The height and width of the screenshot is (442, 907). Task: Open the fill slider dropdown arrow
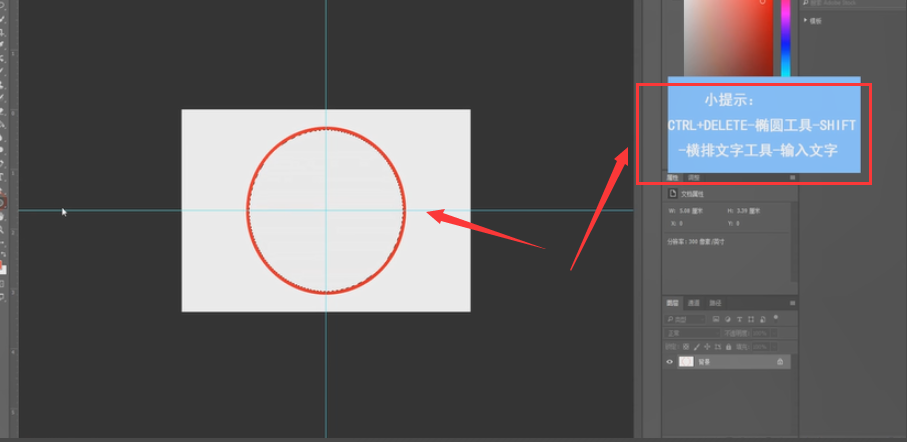(773, 347)
